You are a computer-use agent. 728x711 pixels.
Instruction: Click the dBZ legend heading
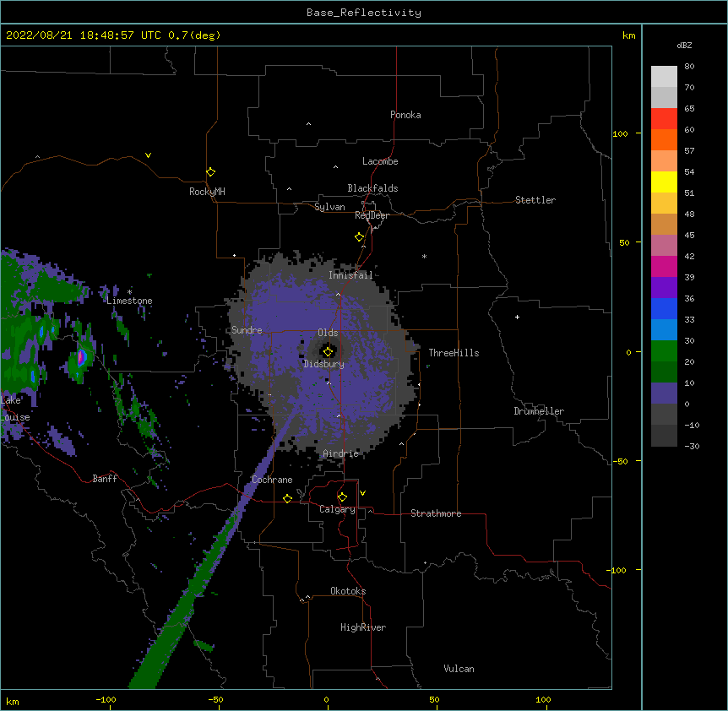pyautogui.click(x=684, y=45)
